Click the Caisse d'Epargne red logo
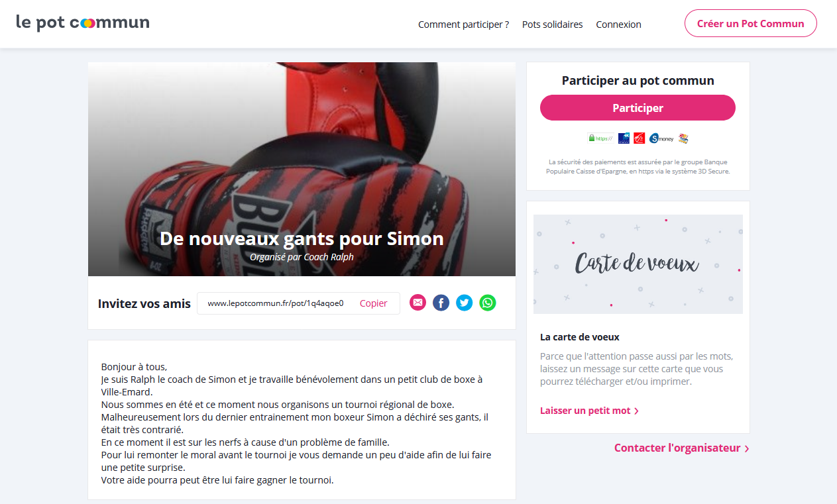The height and width of the screenshot is (504, 837). (639, 138)
